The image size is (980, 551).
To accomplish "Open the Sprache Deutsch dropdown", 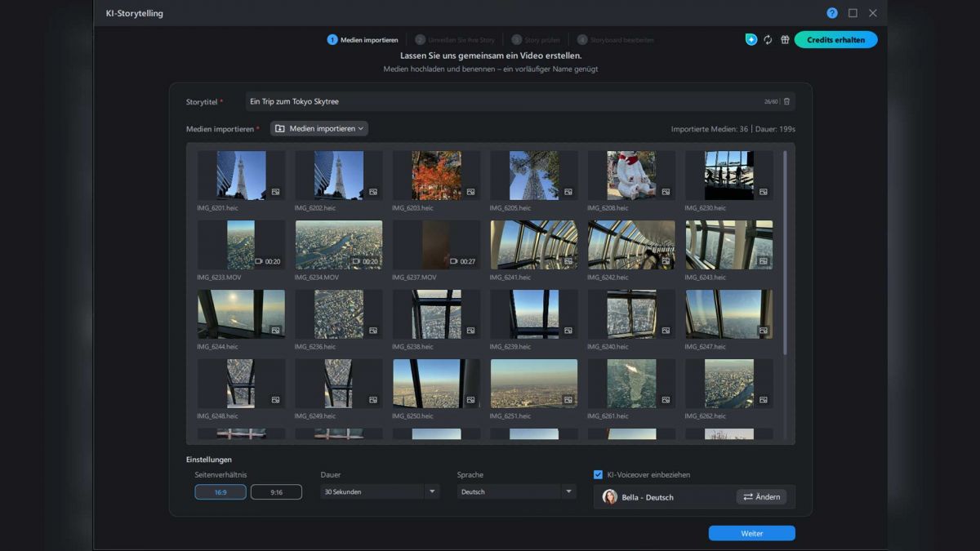I will [517, 492].
